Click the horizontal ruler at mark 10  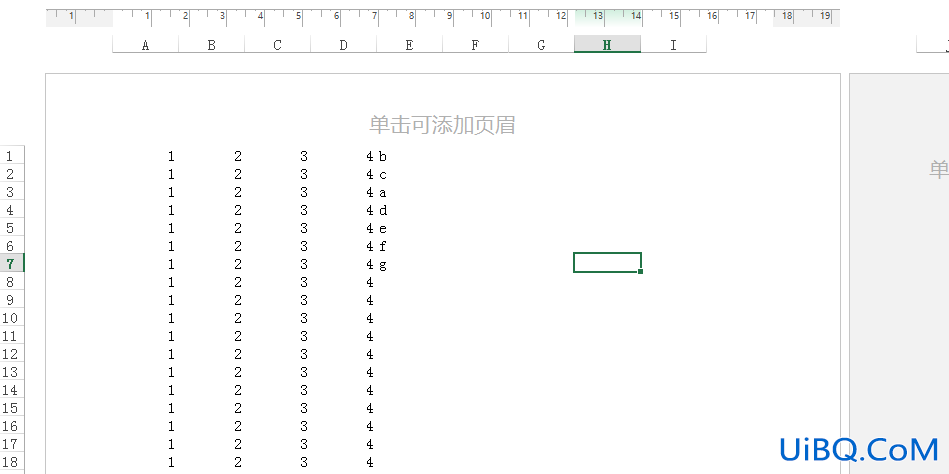(485, 16)
